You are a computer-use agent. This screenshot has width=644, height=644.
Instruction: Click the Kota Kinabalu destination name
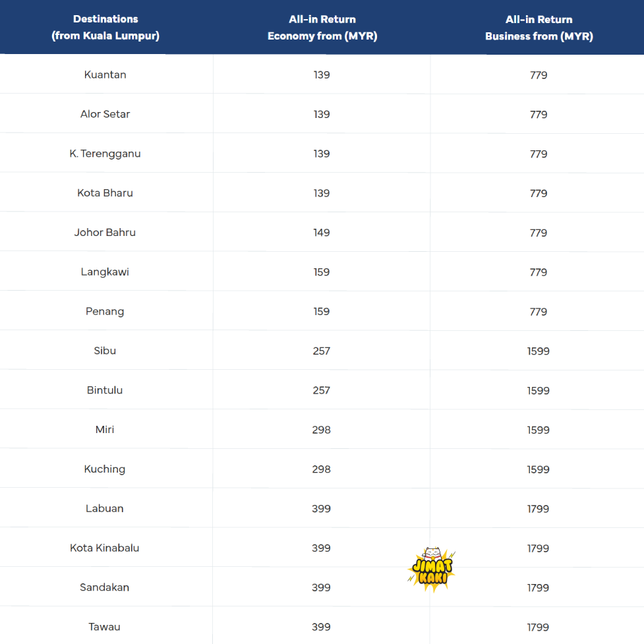pos(105,548)
